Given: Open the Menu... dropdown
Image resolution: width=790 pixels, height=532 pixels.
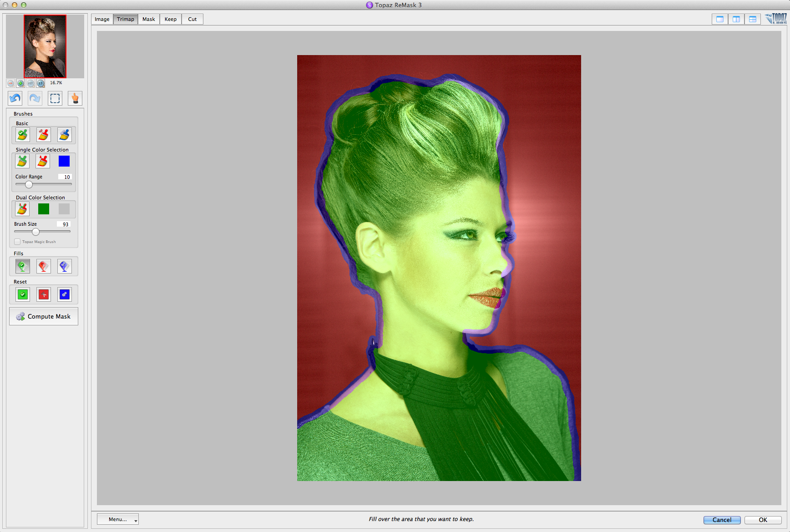Looking at the screenshot, I should (x=118, y=519).
